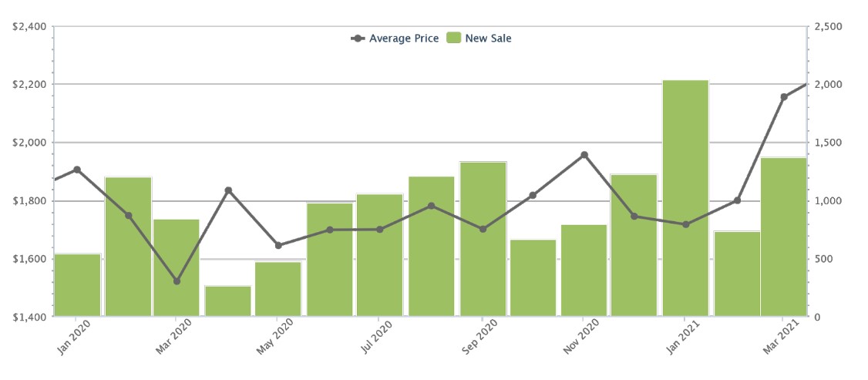Toggle the New Sale legend label

coord(488,38)
